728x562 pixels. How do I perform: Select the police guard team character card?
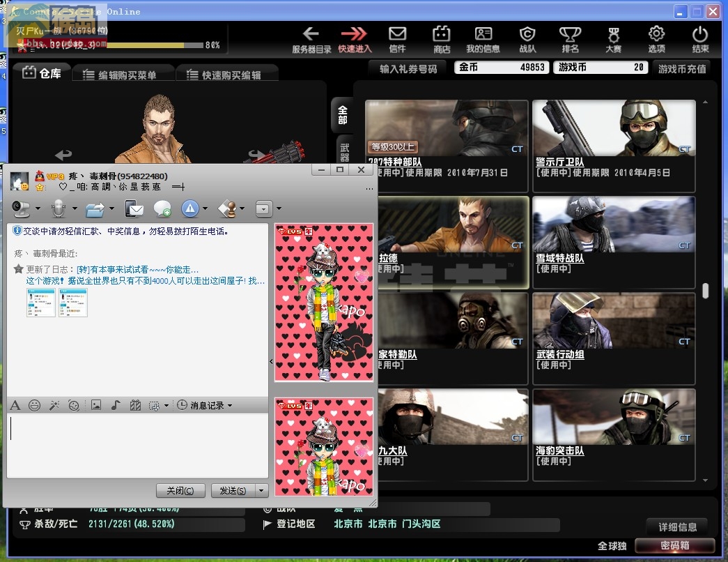613,145
